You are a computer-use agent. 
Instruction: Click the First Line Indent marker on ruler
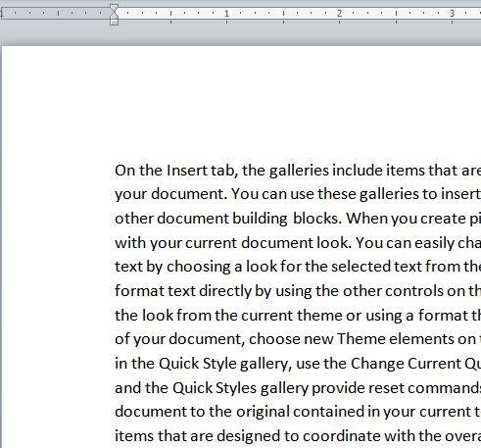click(x=114, y=8)
